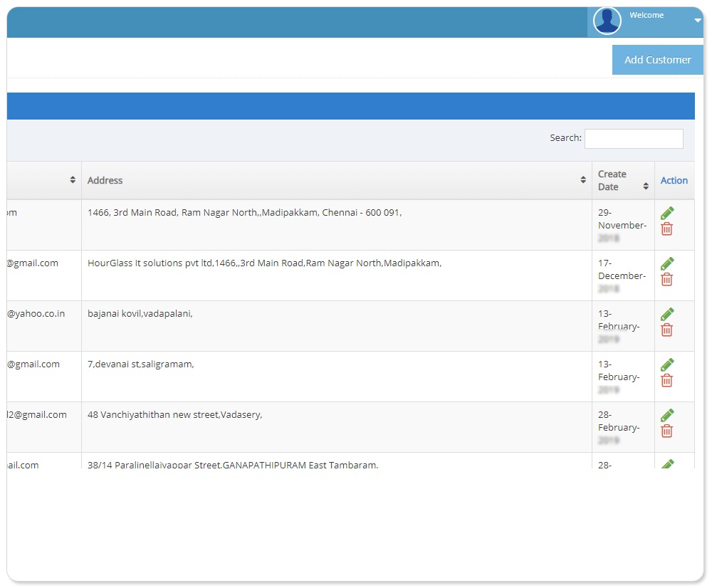Screen dimensions: 712x588
Task: Click the Action column header
Action: tap(674, 181)
